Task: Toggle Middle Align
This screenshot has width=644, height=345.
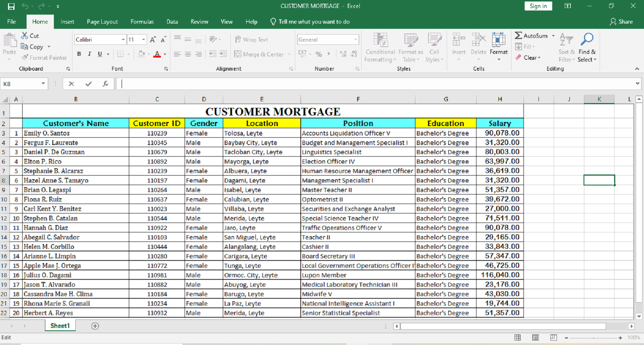Action: click(188, 39)
